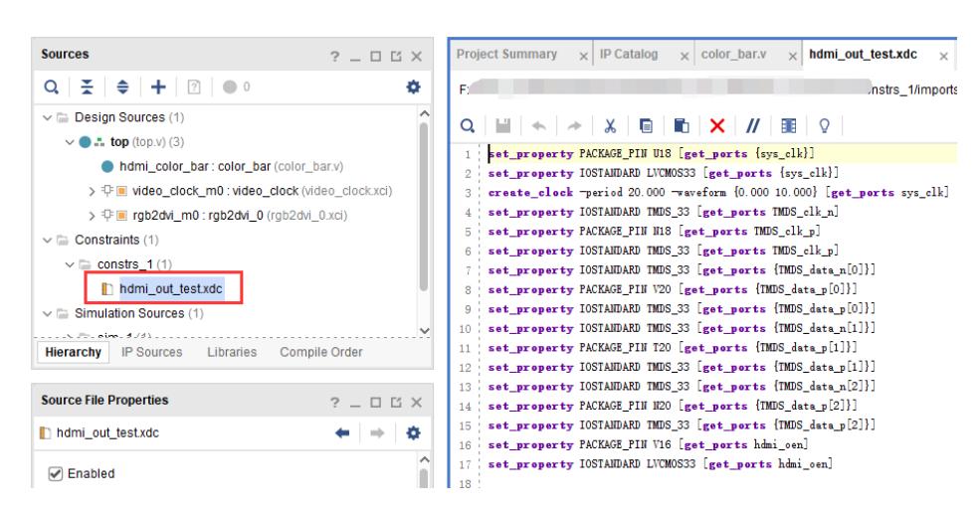Switch to the Project Summary tab

click(x=506, y=52)
